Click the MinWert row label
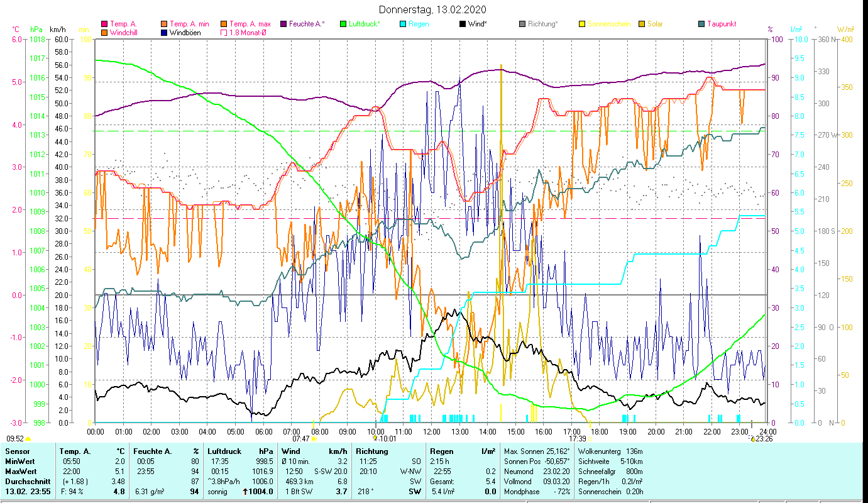 click(x=19, y=462)
